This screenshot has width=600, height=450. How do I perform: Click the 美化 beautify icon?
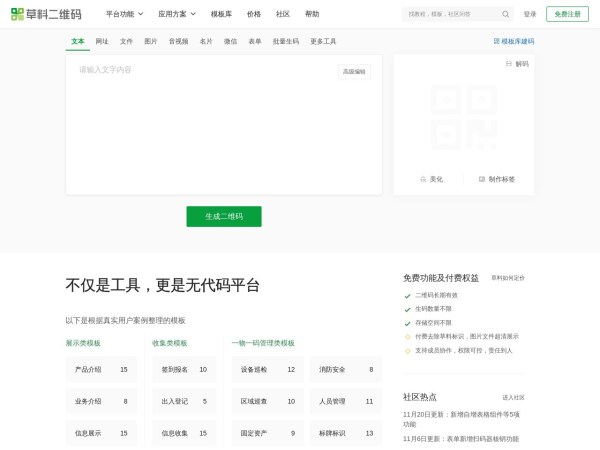[x=424, y=179]
